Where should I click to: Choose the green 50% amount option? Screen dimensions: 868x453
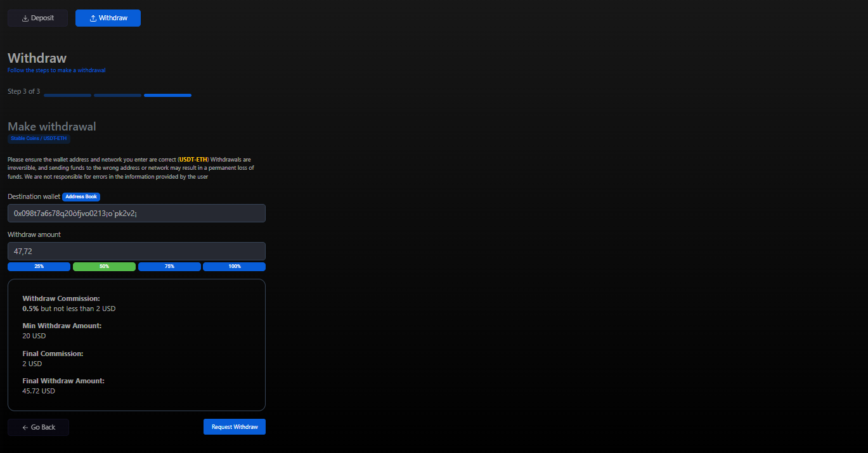pos(104,267)
